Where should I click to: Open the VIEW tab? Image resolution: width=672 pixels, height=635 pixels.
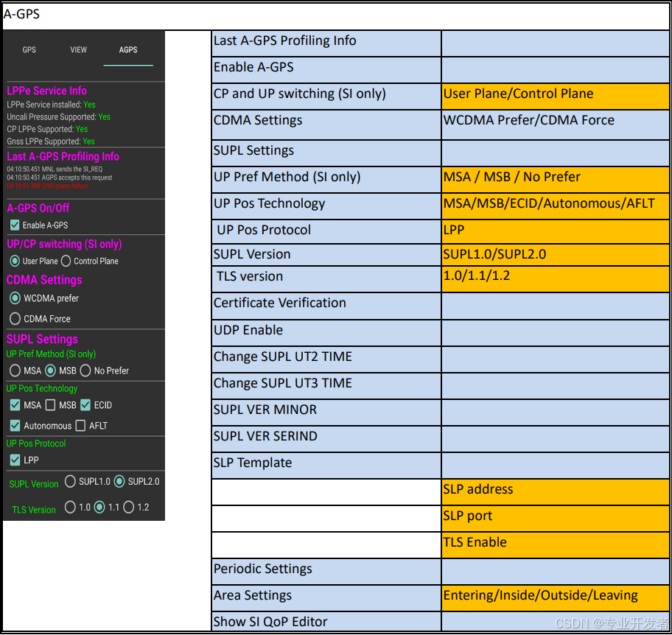[x=78, y=49]
